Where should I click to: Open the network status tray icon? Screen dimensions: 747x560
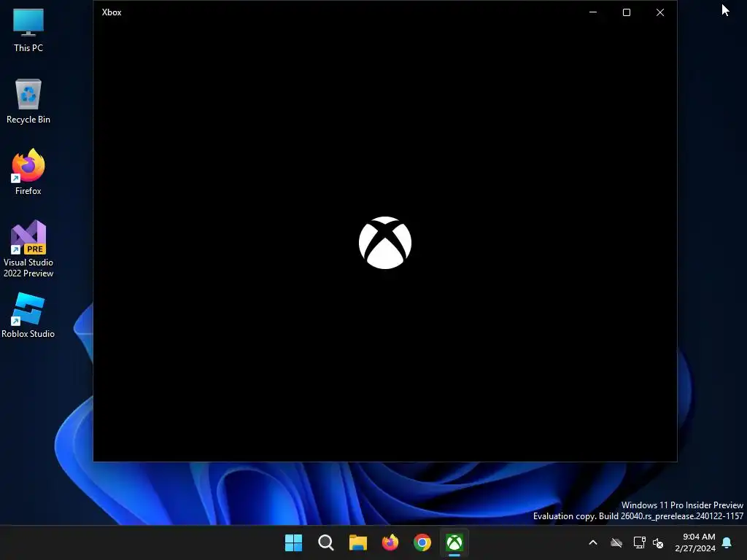click(639, 542)
